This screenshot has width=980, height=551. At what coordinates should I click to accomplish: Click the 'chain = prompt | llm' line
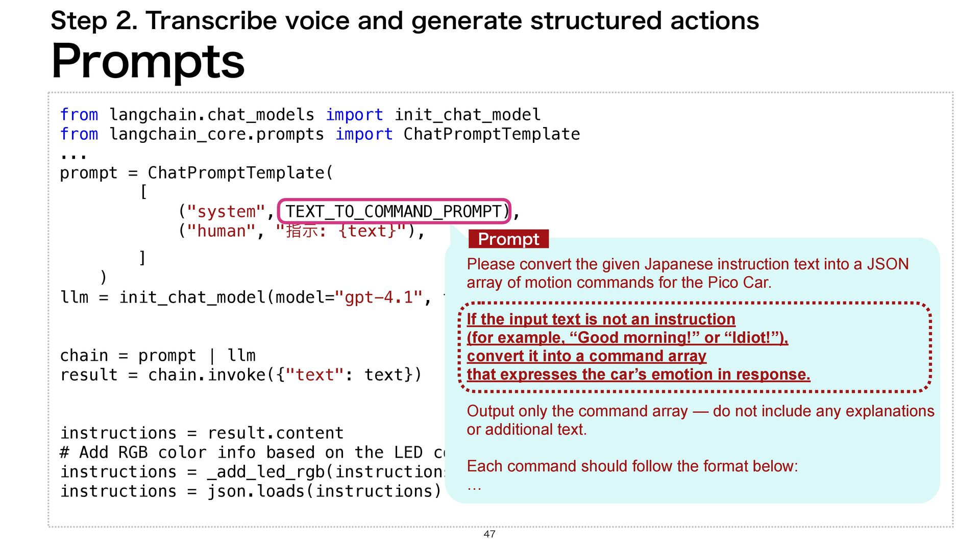click(x=158, y=355)
